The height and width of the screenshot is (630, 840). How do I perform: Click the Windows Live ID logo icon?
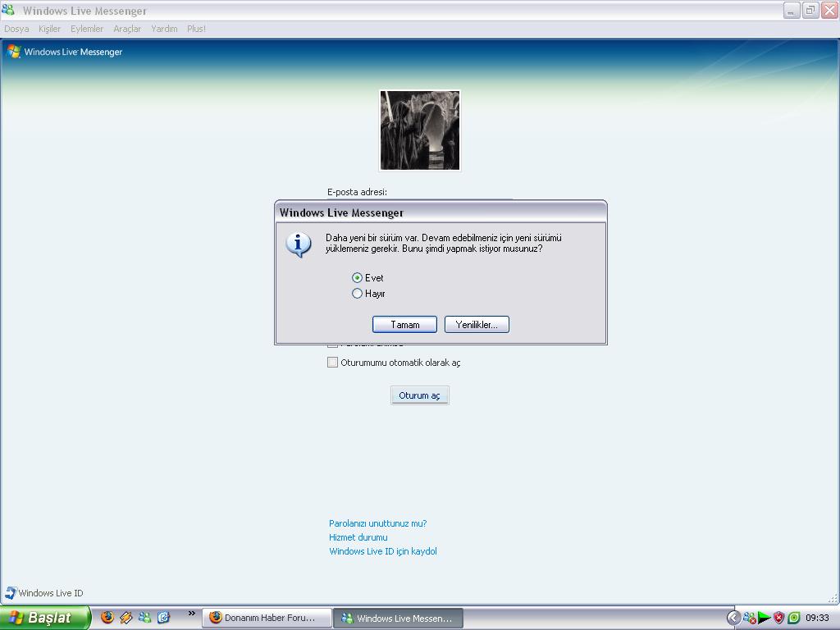10,592
